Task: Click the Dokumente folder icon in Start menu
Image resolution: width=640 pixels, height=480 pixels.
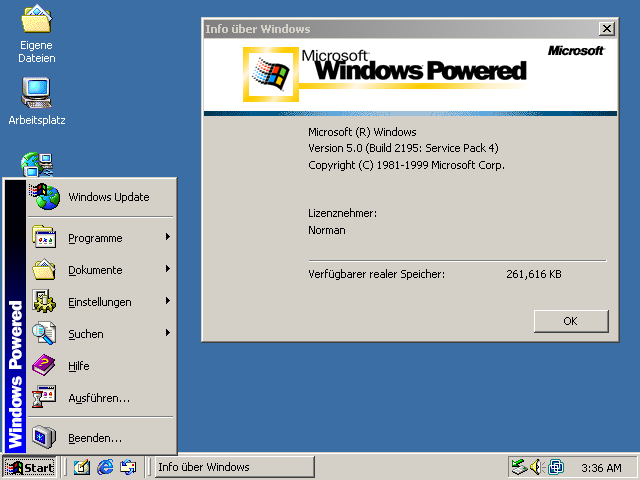Action: point(44,269)
